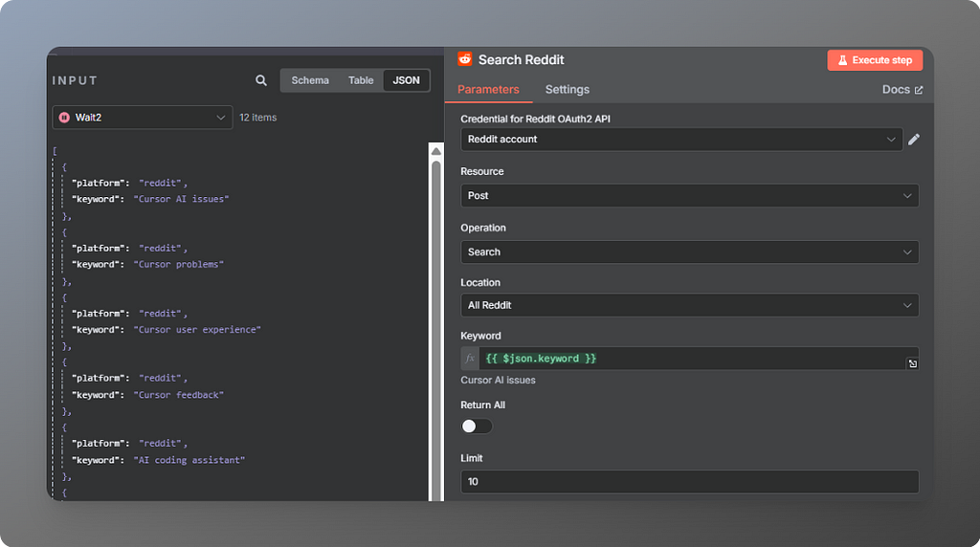
Task: Open the Wait2 node selector dropdown
Action: (x=143, y=118)
